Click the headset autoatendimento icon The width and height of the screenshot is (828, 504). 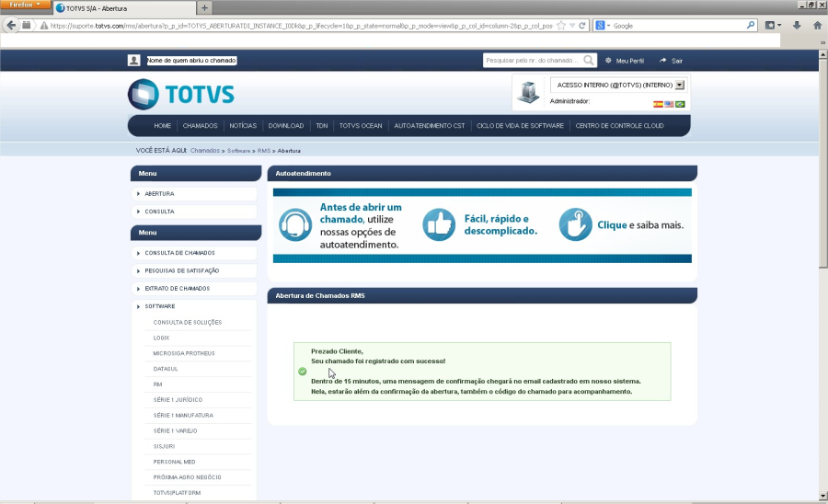coord(295,224)
